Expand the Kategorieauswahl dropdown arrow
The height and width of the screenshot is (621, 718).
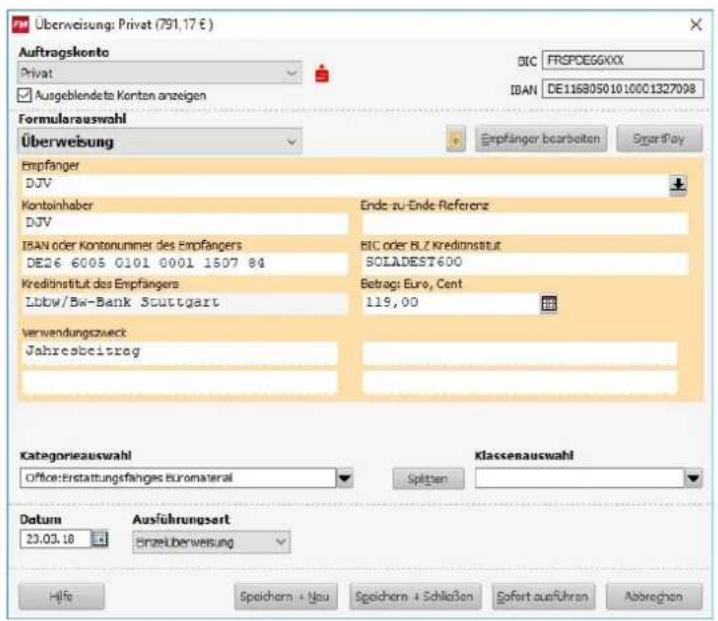tap(345, 479)
